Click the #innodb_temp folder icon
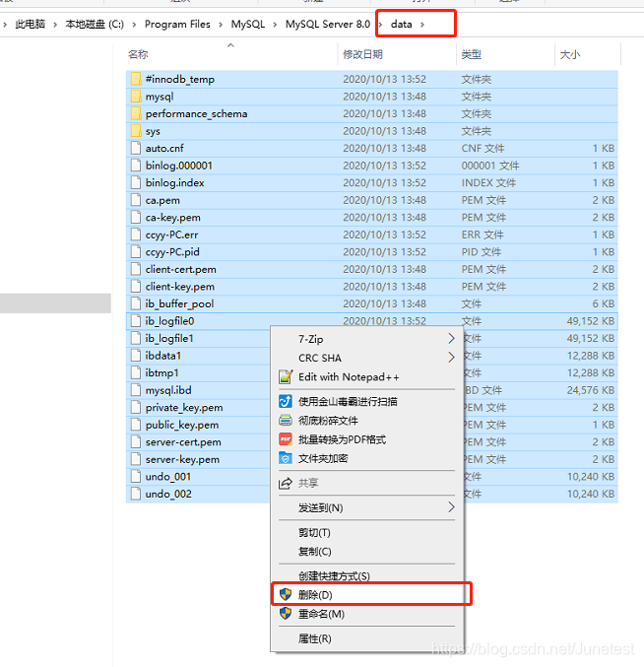 tap(136, 79)
